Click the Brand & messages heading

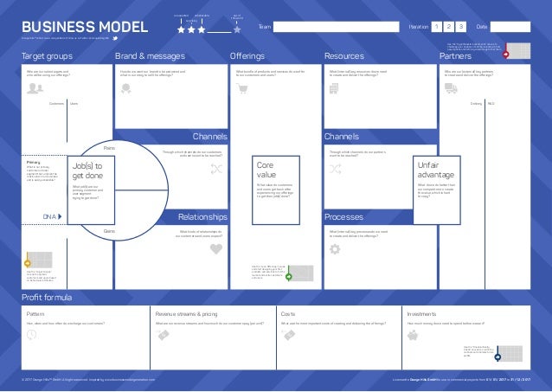point(150,56)
